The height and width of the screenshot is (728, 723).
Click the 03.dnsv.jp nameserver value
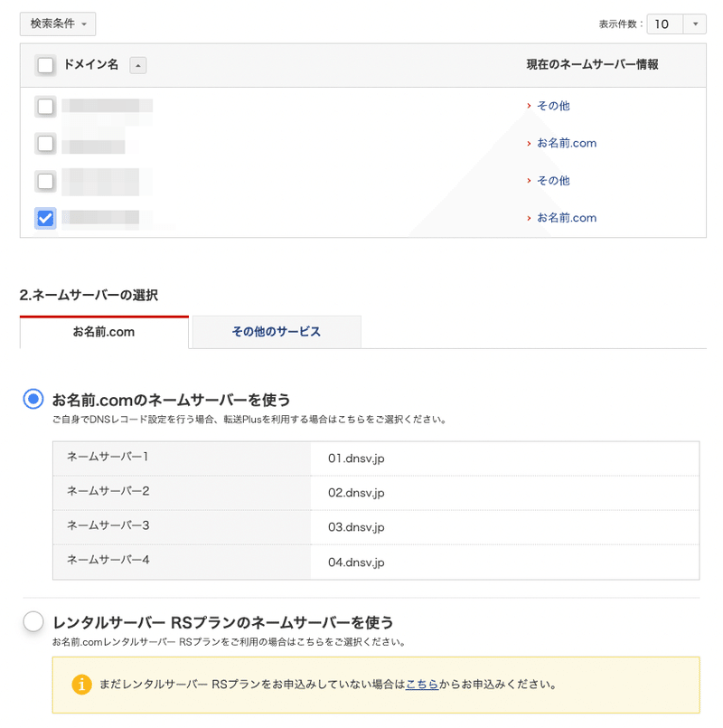tap(356, 527)
